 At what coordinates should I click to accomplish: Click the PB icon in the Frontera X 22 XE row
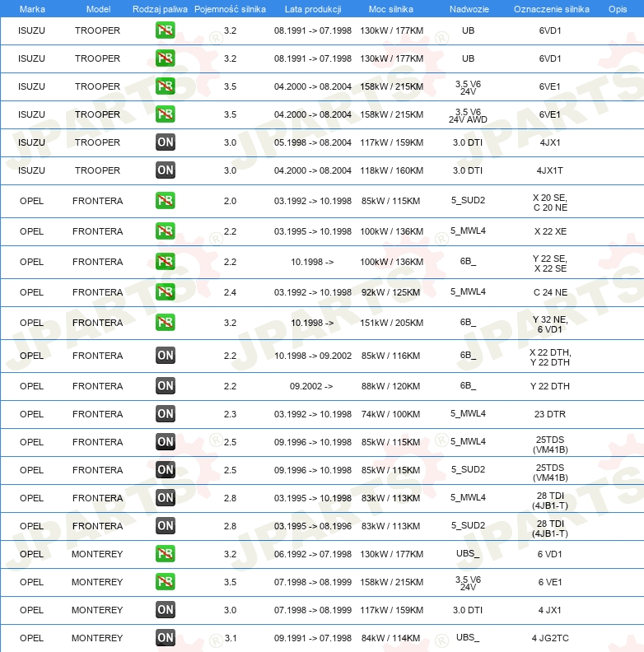[166, 231]
